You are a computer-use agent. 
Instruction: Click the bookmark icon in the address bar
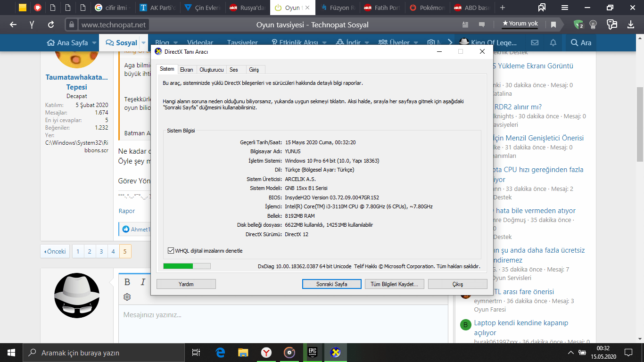click(x=553, y=25)
